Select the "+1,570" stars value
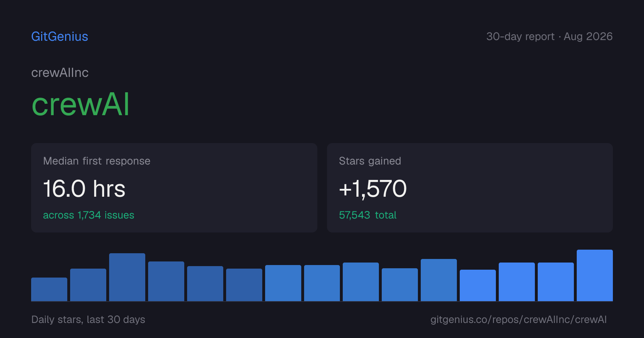644x338 pixels. (x=373, y=188)
